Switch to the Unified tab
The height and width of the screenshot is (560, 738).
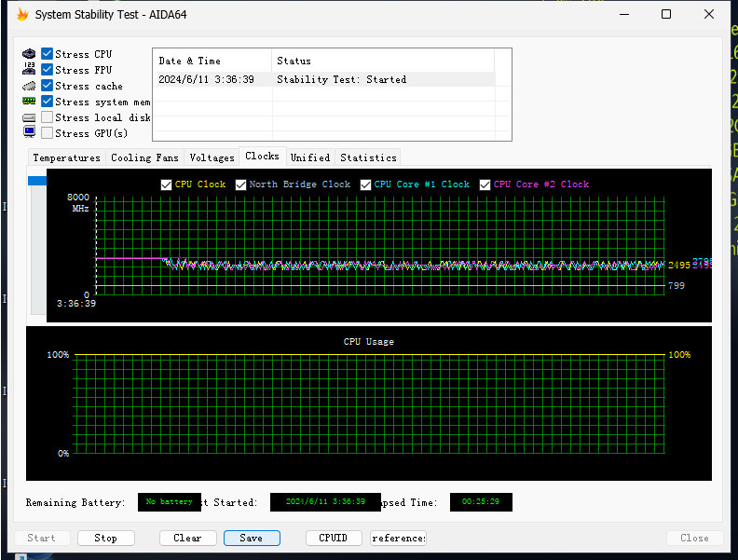coord(310,157)
